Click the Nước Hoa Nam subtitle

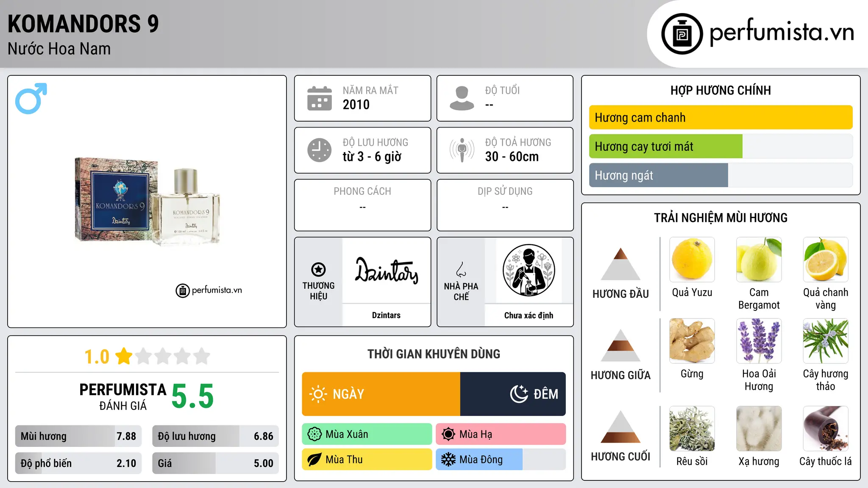59,49
